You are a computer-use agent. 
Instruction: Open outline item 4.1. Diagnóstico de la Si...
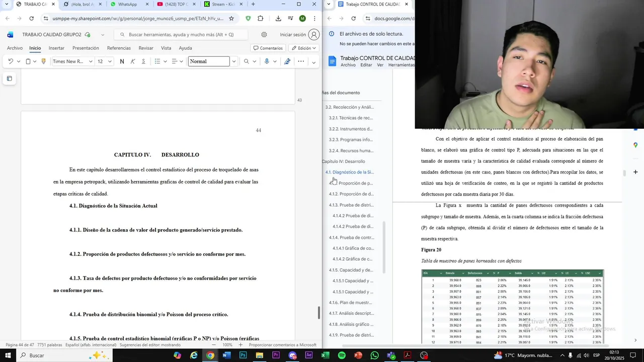point(350,172)
